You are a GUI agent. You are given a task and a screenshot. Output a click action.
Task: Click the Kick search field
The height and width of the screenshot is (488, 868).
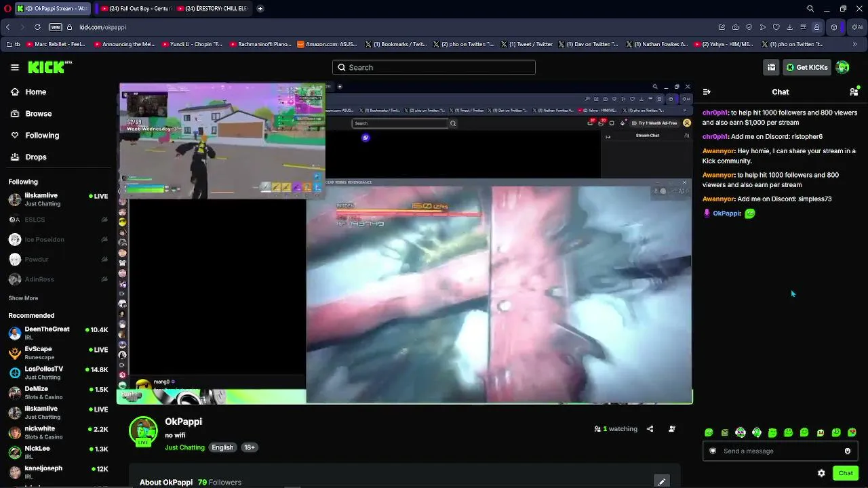434,67
